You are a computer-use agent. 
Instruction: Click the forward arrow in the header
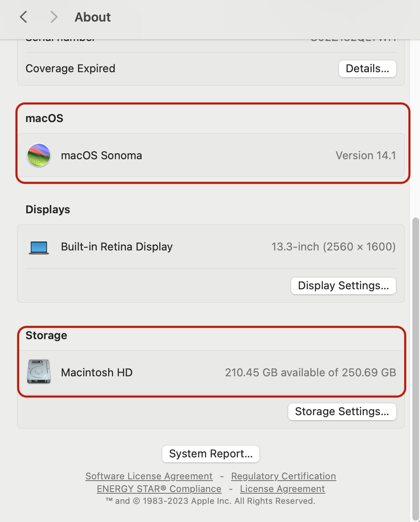coord(54,17)
